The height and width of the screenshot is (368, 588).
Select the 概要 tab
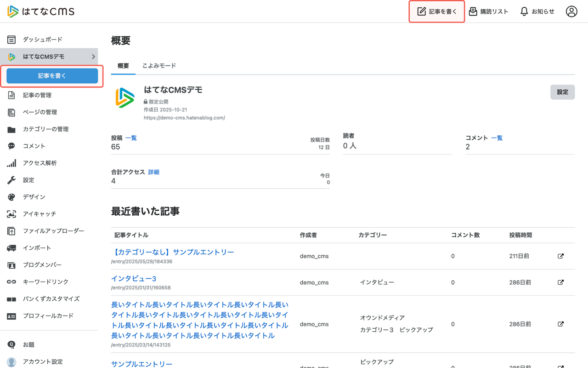pos(123,65)
